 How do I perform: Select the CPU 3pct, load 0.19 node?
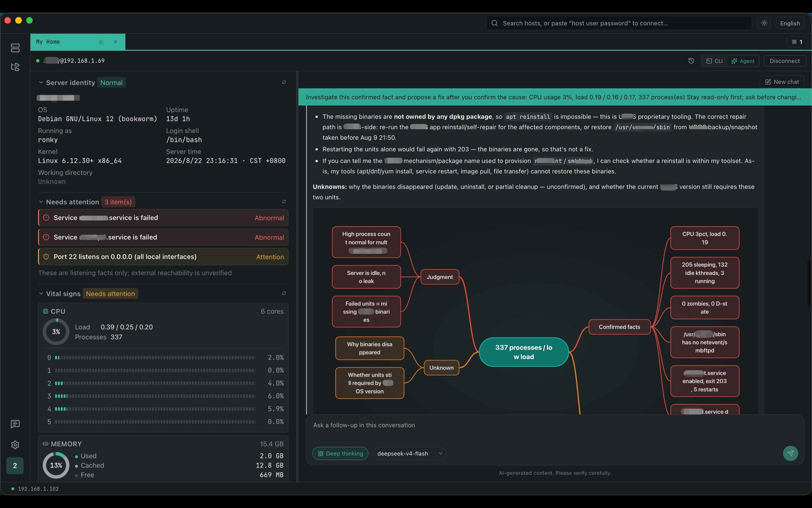(x=705, y=238)
